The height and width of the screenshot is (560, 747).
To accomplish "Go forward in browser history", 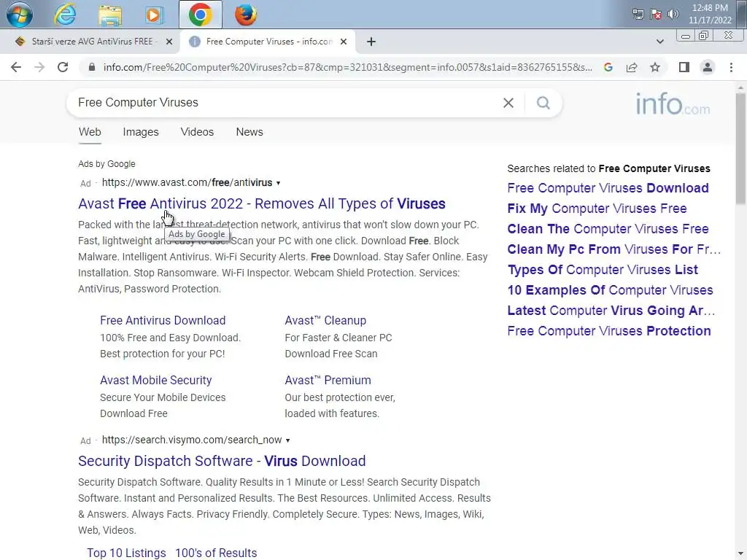I will tap(39, 67).
